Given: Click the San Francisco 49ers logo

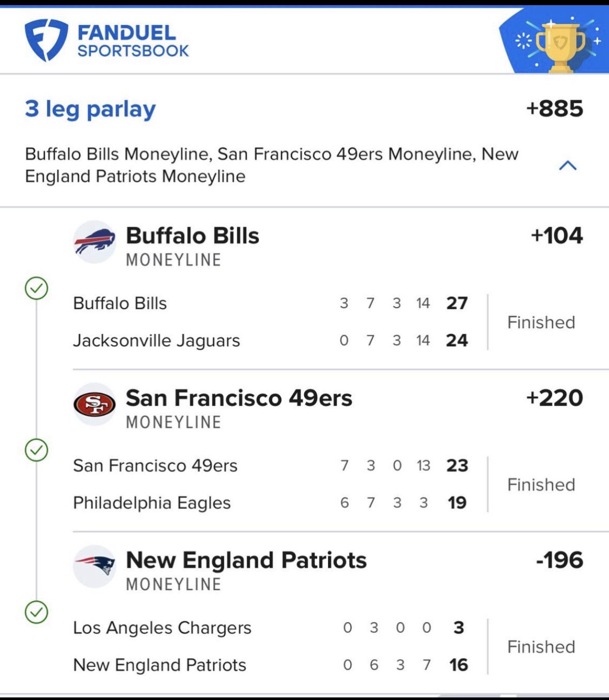Looking at the screenshot, I should pyautogui.click(x=95, y=404).
